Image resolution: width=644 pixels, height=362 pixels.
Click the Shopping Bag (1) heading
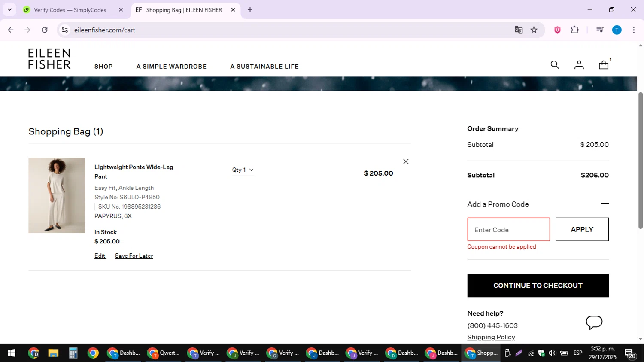point(66,131)
